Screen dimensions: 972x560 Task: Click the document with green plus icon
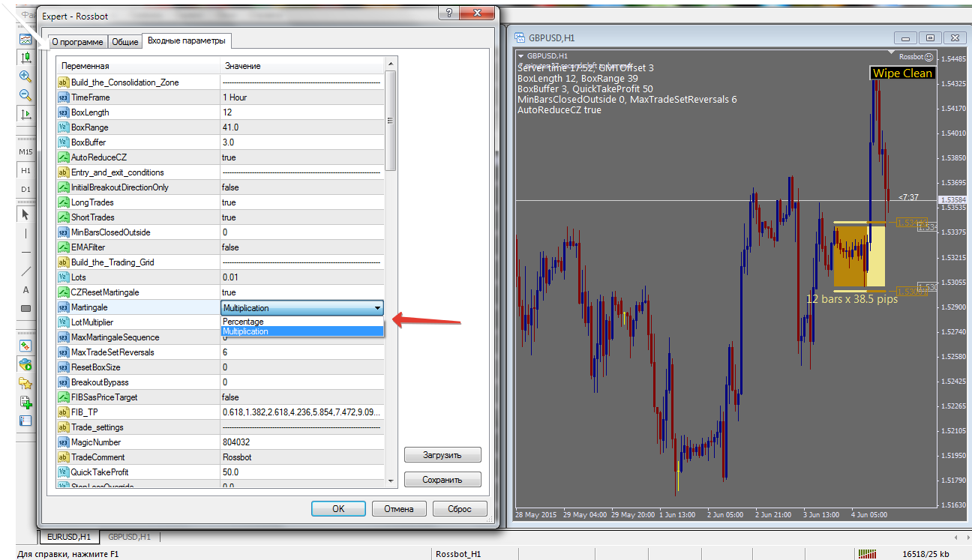(25, 402)
